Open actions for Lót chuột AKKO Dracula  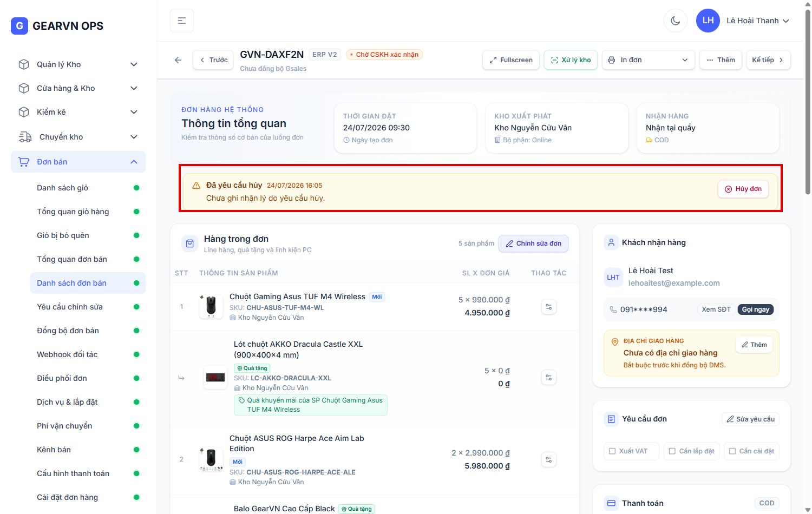coord(548,377)
